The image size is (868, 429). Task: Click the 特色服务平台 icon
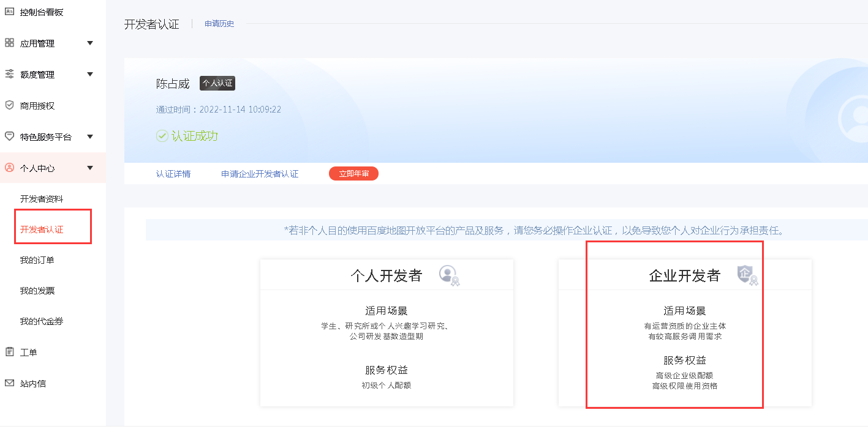click(9, 136)
